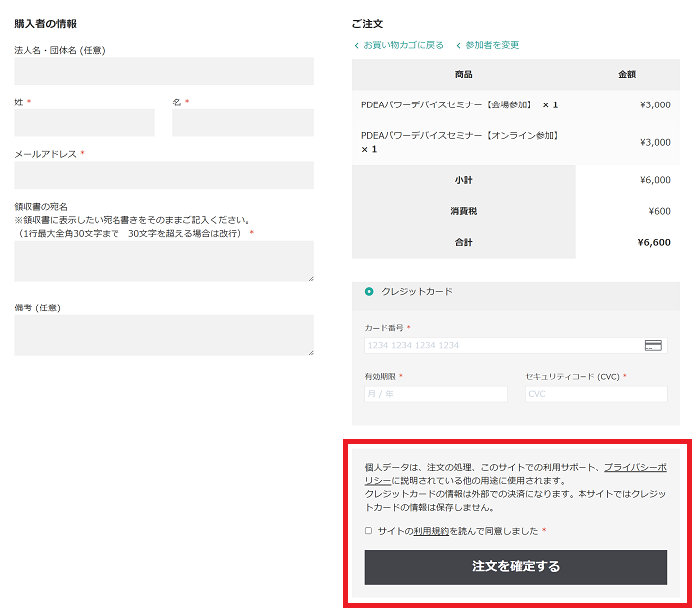Click into the 領収書の宛名 text area
The height and width of the screenshot is (616, 697).
[x=163, y=261]
